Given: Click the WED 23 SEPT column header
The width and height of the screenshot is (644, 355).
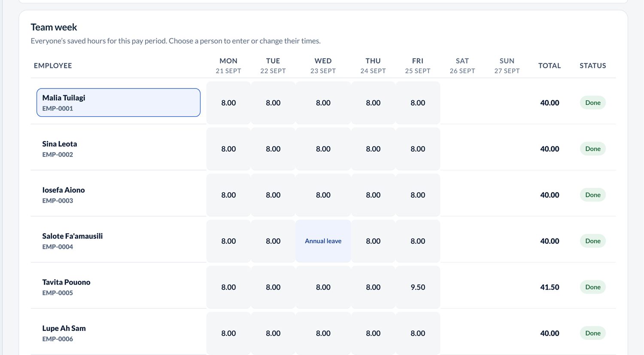Looking at the screenshot, I should click(323, 65).
